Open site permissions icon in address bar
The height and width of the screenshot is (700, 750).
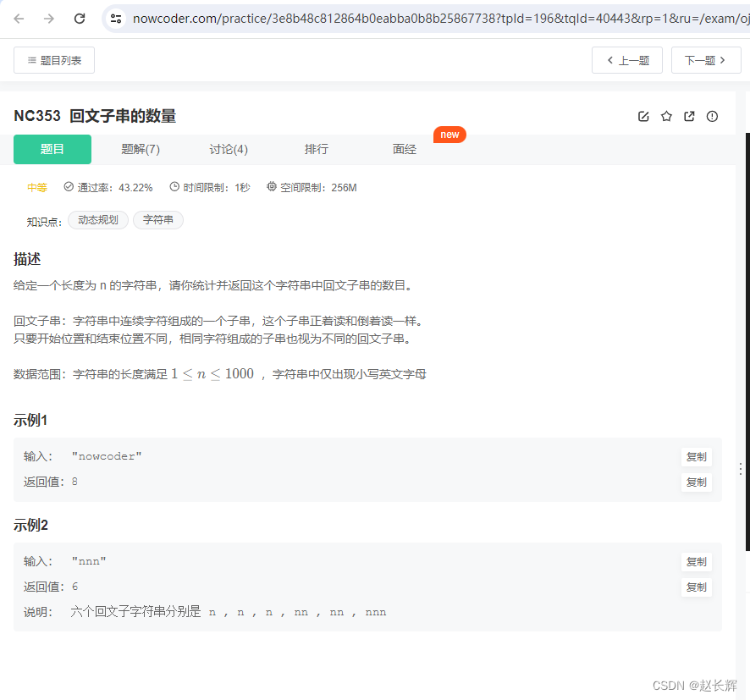(115, 18)
